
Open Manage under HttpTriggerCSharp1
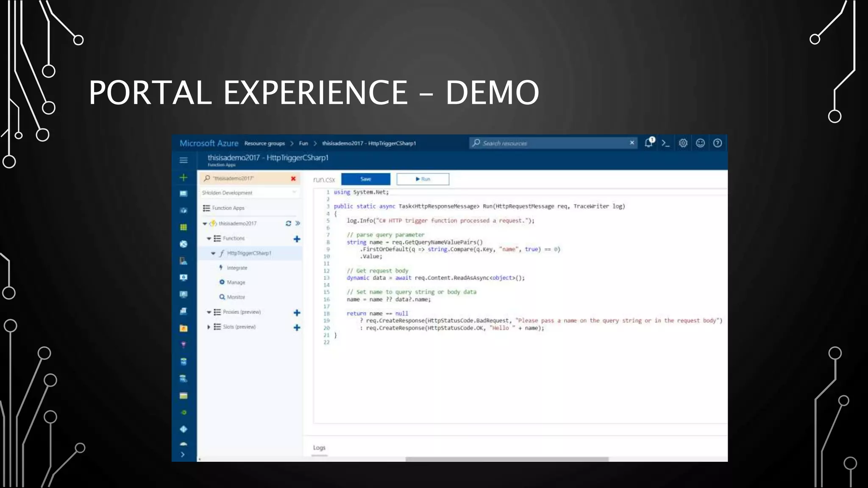pyautogui.click(x=236, y=283)
